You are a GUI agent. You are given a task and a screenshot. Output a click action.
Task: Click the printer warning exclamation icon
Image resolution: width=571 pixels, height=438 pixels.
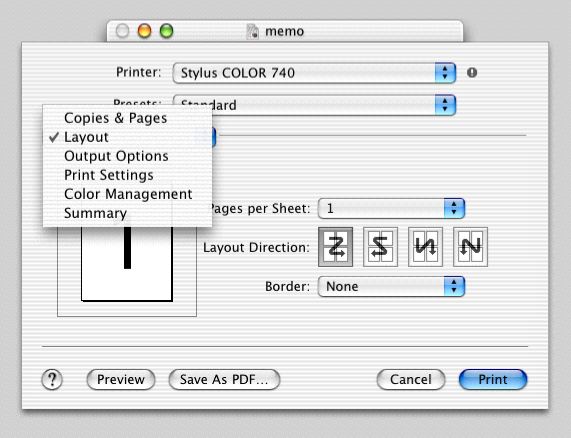tap(472, 72)
